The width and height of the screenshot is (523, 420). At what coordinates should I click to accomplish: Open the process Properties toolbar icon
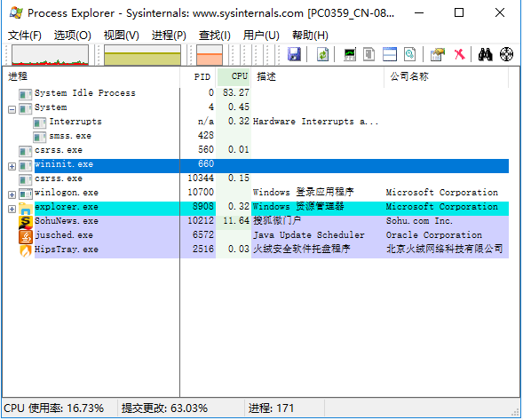437,54
